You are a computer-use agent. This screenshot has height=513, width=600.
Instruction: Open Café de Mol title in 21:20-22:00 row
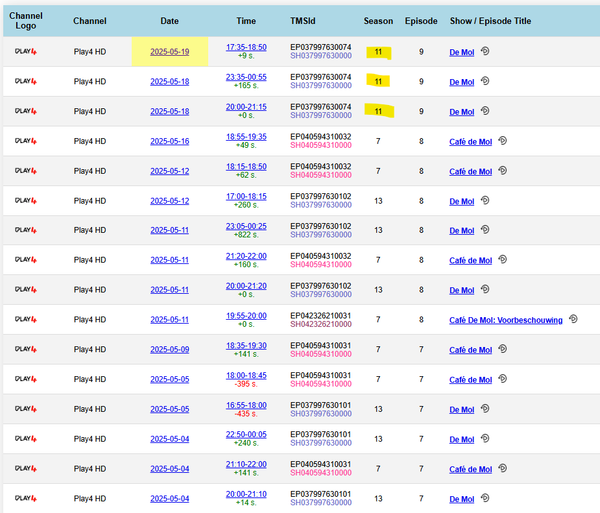473,261
